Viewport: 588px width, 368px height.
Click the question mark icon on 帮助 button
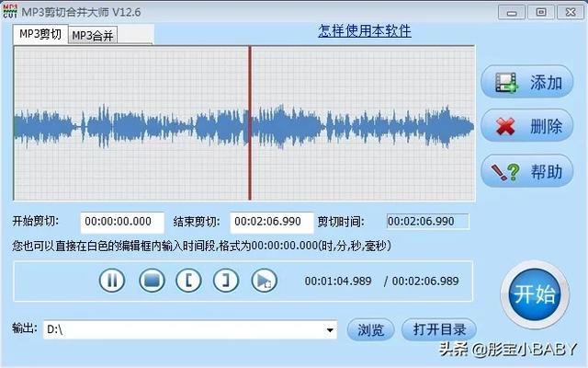tap(514, 172)
